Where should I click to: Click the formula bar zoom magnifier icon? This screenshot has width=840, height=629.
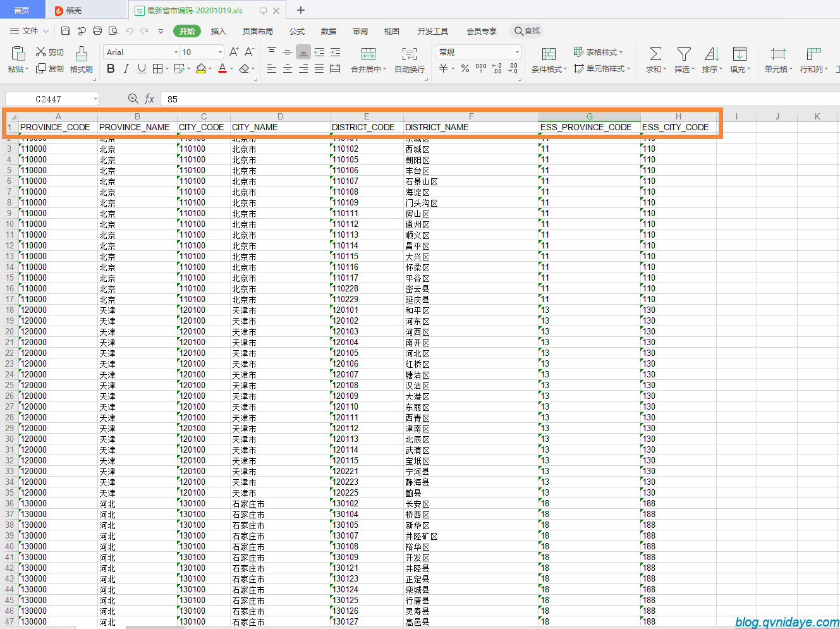(x=133, y=99)
